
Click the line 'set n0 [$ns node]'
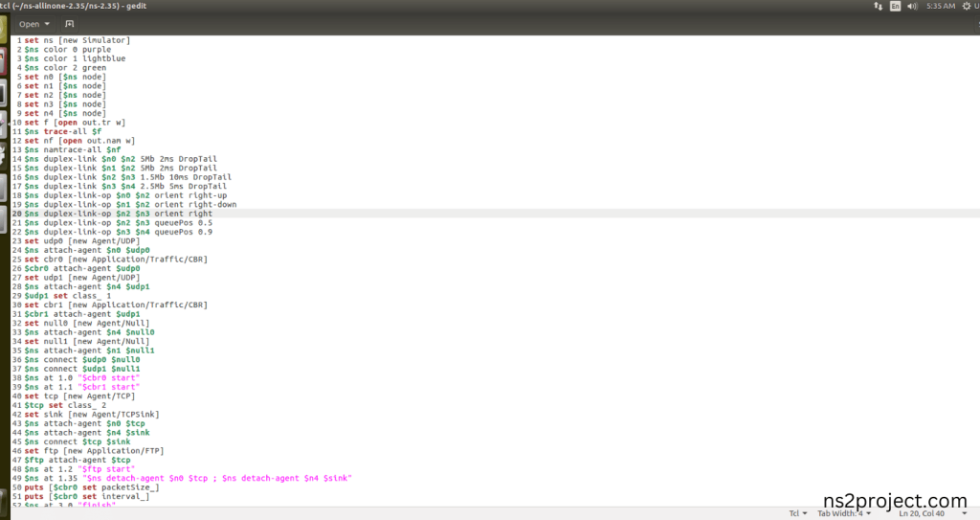pyautogui.click(x=65, y=77)
